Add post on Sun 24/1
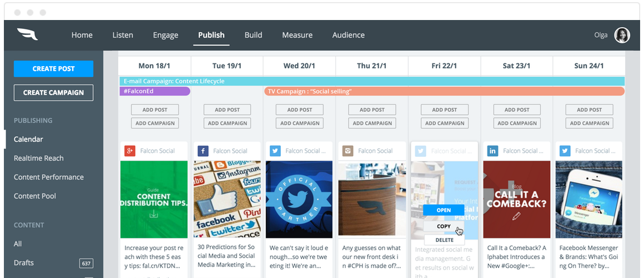 click(590, 110)
